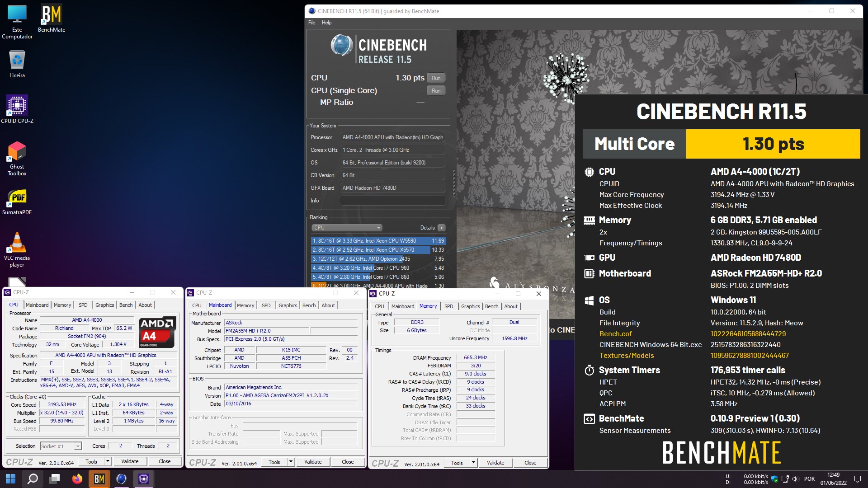This screenshot has height=488, width=868.
Task: Click the GFX Board AMD Radeon HD 7480D field
Action: [x=393, y=188]
